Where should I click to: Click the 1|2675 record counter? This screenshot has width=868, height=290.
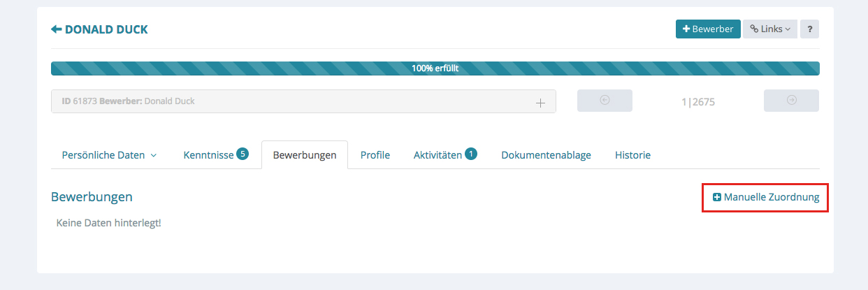click(697, 102)
